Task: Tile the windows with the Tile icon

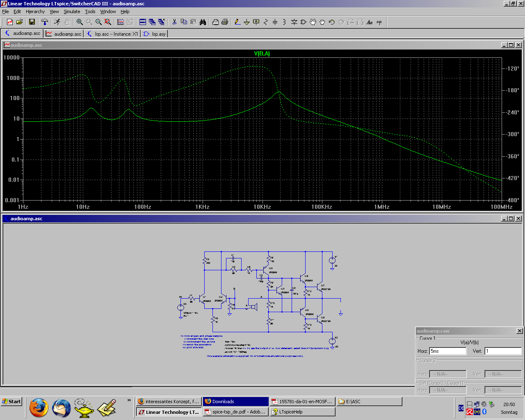Action: (143, 22)
